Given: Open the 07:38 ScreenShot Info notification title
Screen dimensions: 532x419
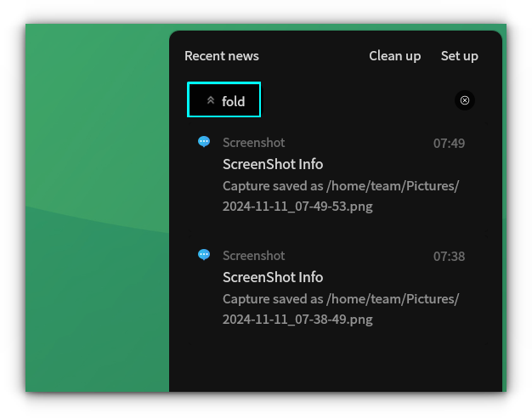Looking at the screenshot, I should [273, 277].
